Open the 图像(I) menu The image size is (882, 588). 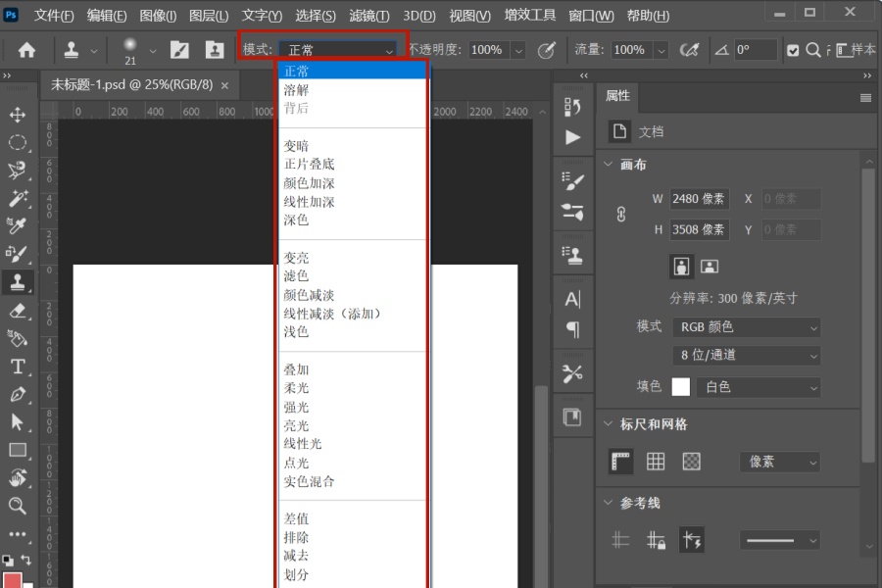(158, 16)
